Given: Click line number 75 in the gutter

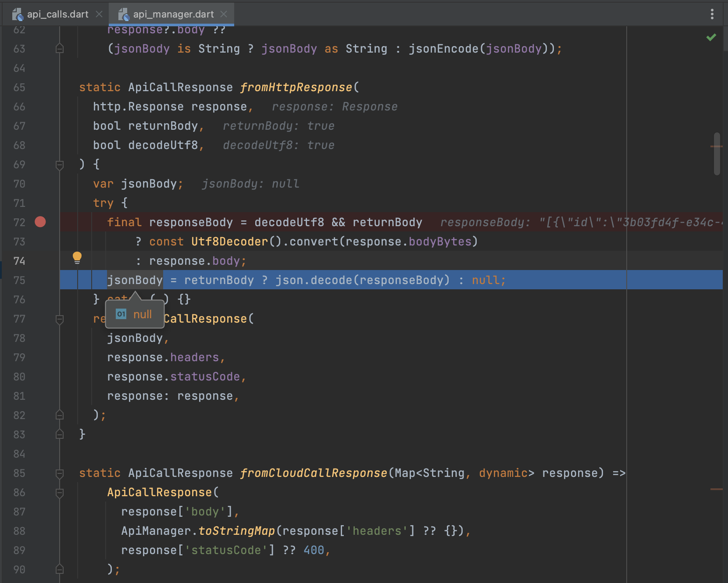Looking at the screenshot, I should pyautogui.click(x=19, y=280).
